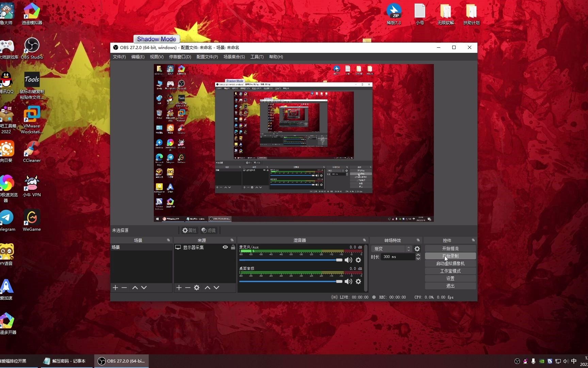Viewport: 588px width, 368px height.
Task: Move source up with arrow icon
Action: 208,288
